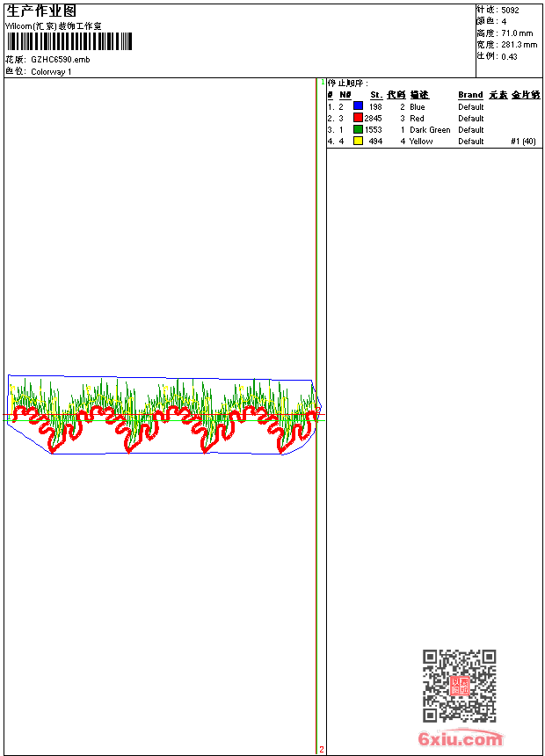The image size is (545, 756).
Task: Select the scale value 0.43
Action: click(509, 56)
